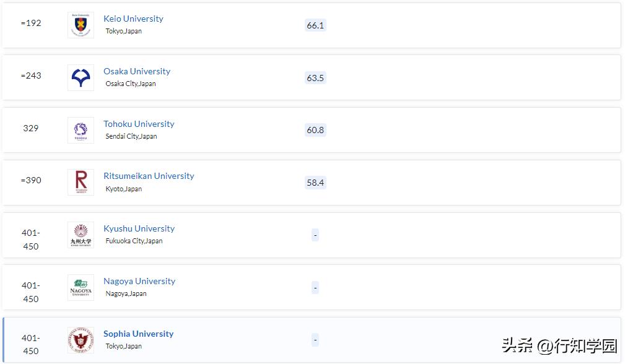The image size is (628, 364).
Task: Click Ritsumeikan University's 58.4 score badge
Action: tap(315, 183)
